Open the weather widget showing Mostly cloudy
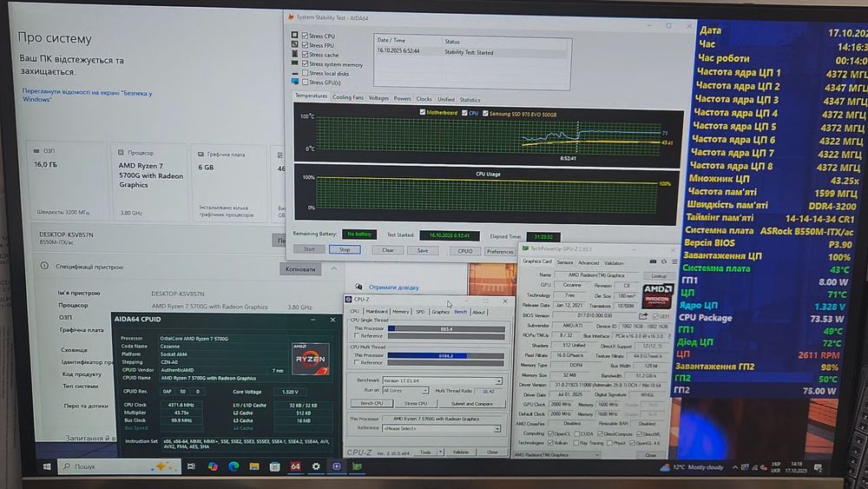 pyautogui.click(x=692, y=466)
